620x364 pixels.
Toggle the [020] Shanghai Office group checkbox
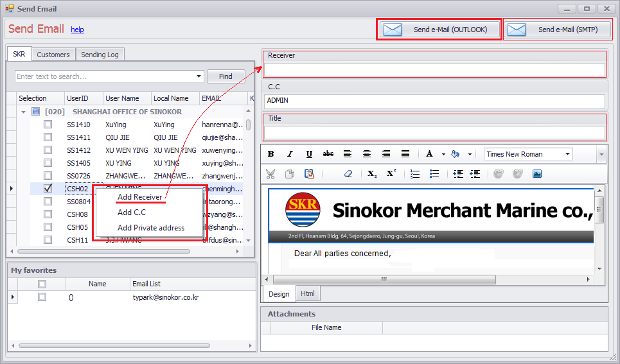[x=35, y=112]
